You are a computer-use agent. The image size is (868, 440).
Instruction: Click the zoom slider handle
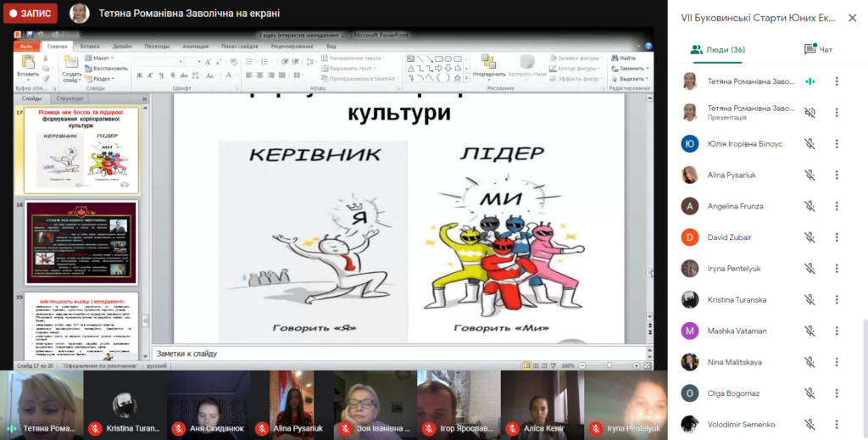609,366
